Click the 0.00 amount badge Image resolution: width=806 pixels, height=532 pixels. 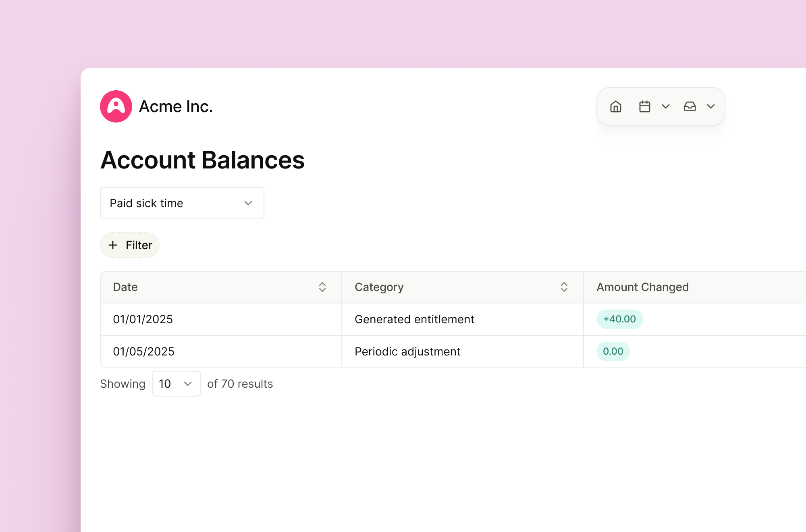(613, 351)
